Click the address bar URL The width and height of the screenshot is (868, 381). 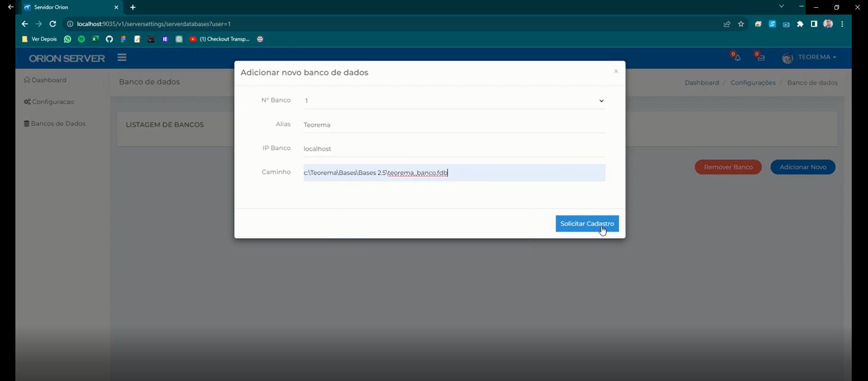[x=154, y=24]
